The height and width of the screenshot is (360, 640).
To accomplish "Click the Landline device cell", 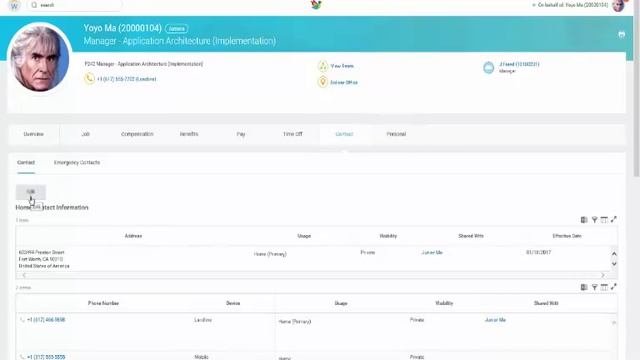I will 203,320.
